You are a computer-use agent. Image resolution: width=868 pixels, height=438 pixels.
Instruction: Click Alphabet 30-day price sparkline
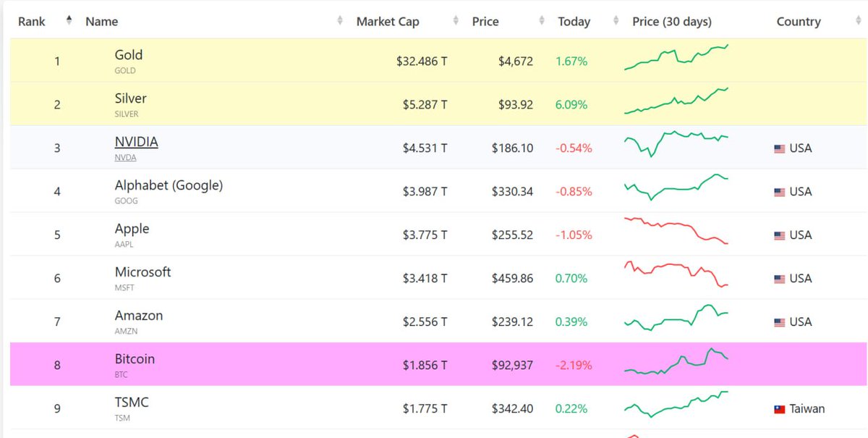(676, 187)
